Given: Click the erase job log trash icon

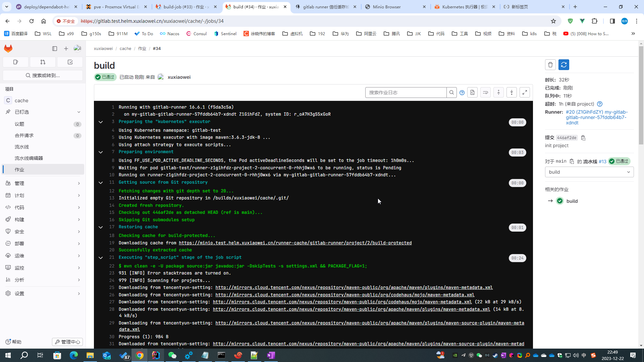Looking at the screenshot, I should [550, 65].
